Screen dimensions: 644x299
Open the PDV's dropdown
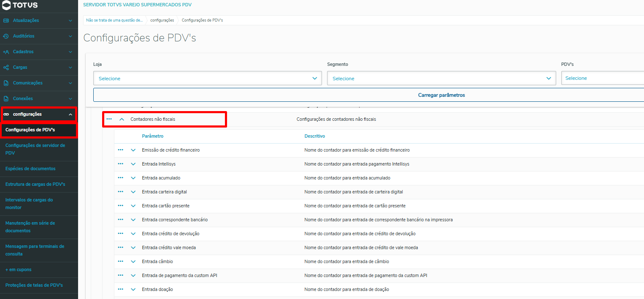click(x=603, y=78)
